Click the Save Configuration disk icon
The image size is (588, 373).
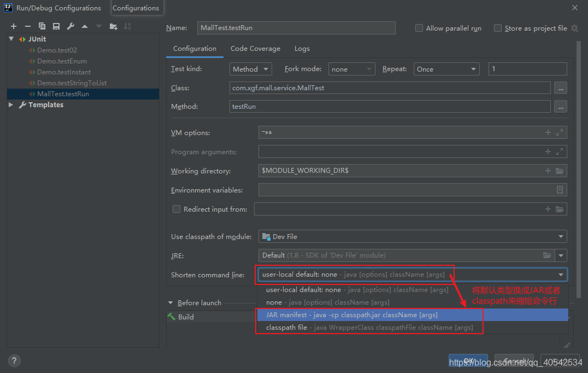point(56,26)
